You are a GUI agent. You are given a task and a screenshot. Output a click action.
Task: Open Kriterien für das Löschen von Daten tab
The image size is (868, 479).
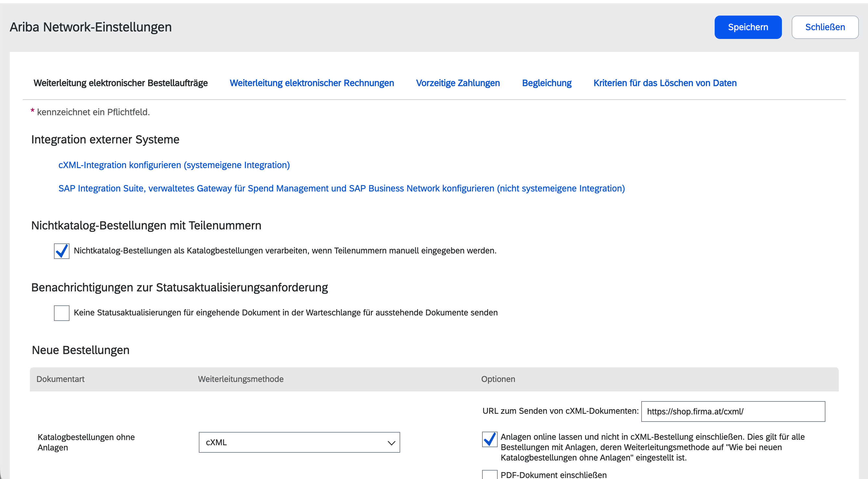click(x=665, y=83)
